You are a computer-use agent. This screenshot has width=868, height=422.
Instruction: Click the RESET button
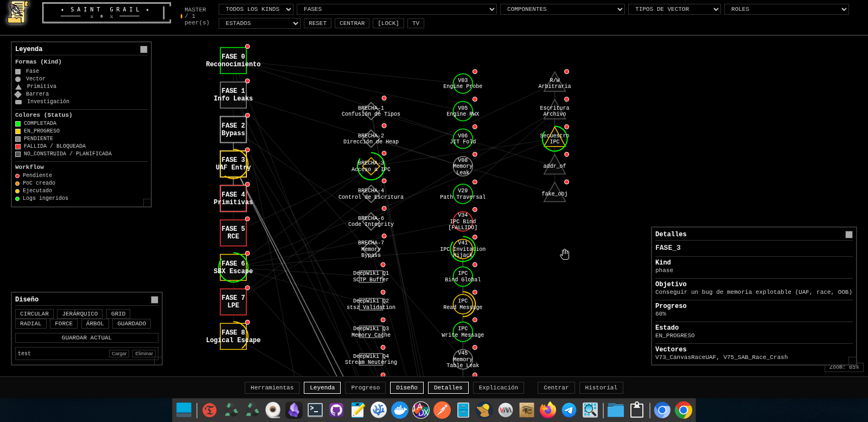317,23
